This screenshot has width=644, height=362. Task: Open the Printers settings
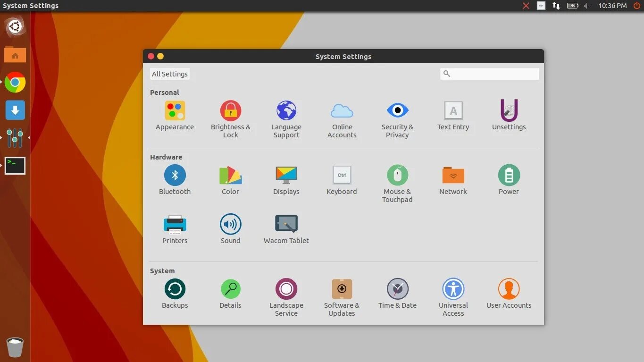pos(175,227)
